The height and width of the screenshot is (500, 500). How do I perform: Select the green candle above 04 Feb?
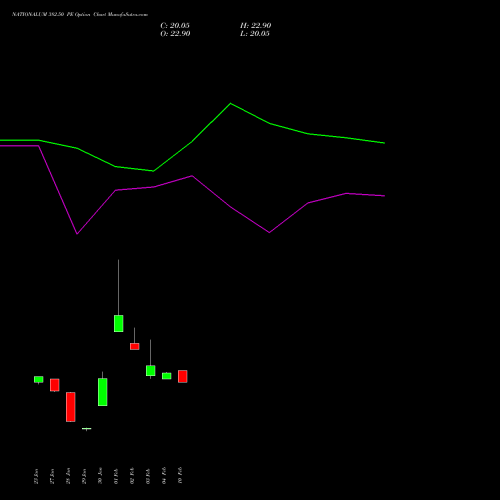pos(167,376)
